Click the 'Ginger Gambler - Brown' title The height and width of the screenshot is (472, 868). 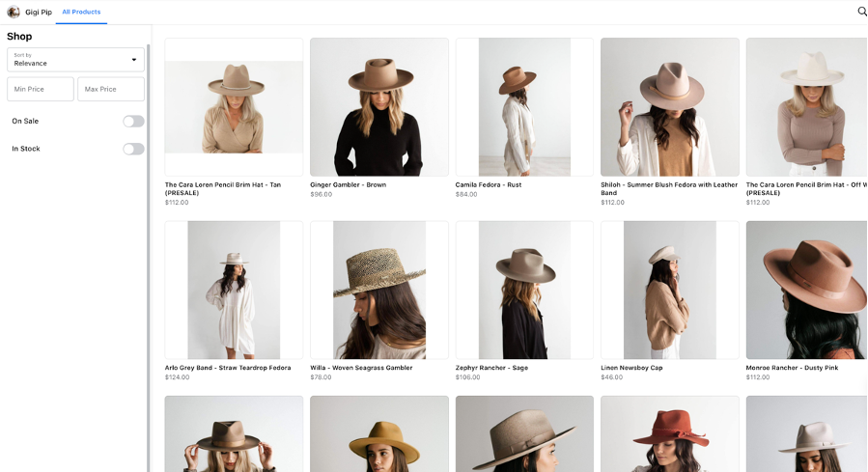tap(349, 184)
